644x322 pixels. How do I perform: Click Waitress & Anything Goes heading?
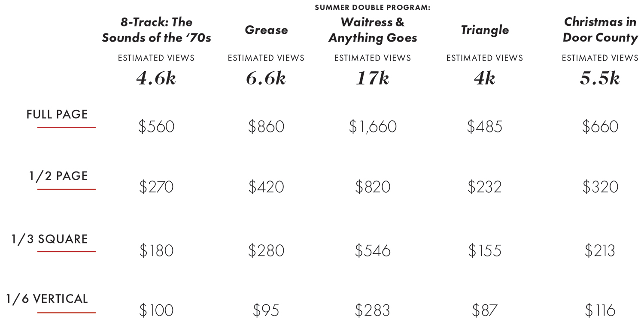pos(373,30)
